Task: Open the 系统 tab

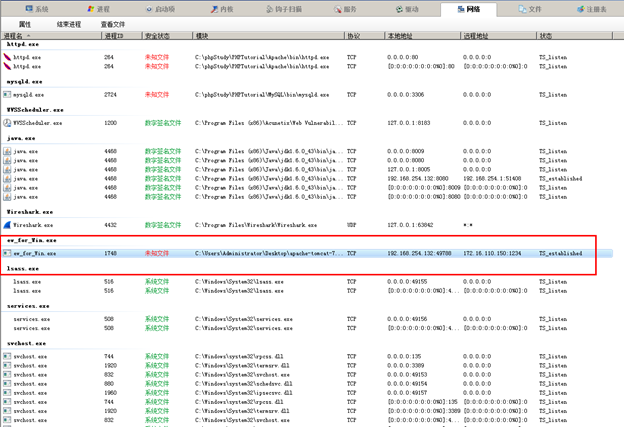Action: [x=37, y=9]
